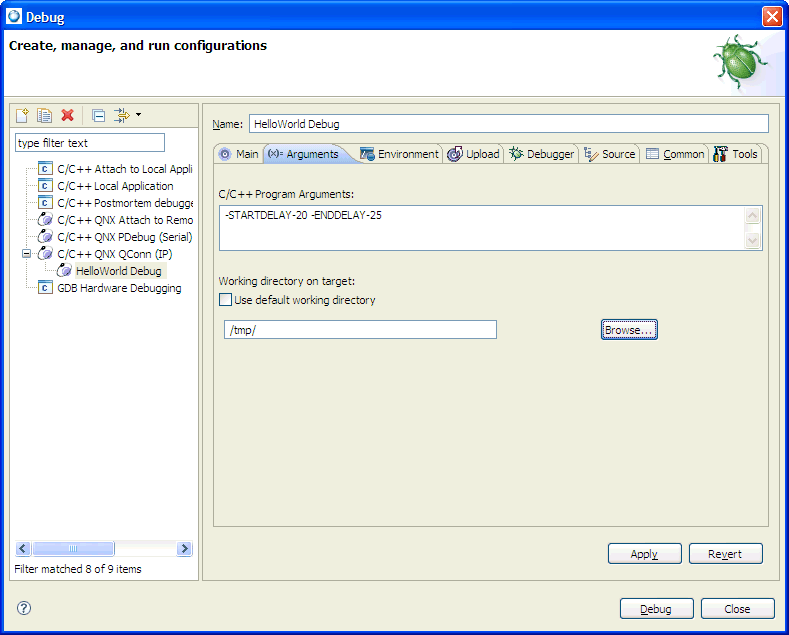
Task: Switch to the Main tab
Action: tap(238, 154)
